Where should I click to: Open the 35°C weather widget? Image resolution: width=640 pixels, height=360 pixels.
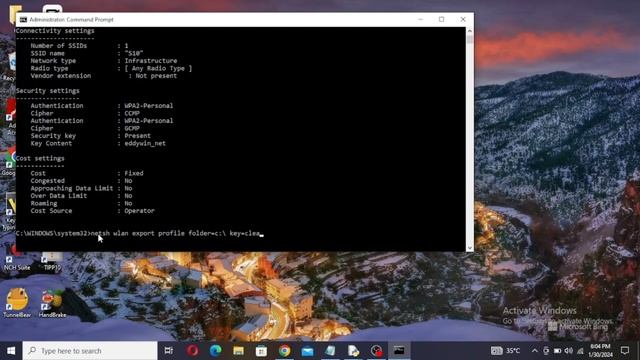pyautogui.click(x=505, y=351)
